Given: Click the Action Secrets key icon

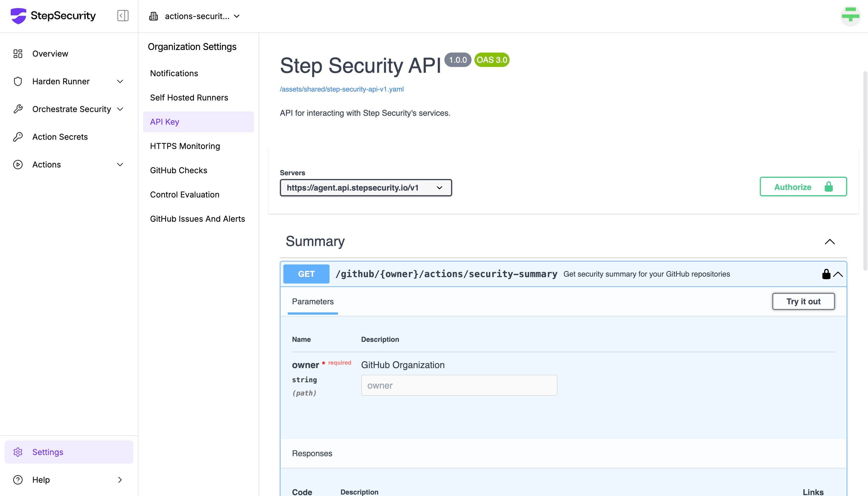Looking at the screenshot, I should 18,137.
